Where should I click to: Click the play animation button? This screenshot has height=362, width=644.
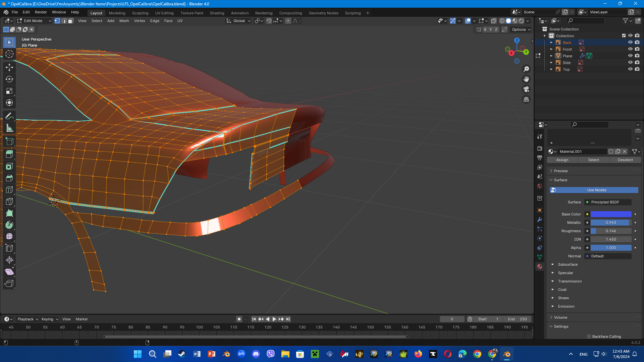coord(274,319)
